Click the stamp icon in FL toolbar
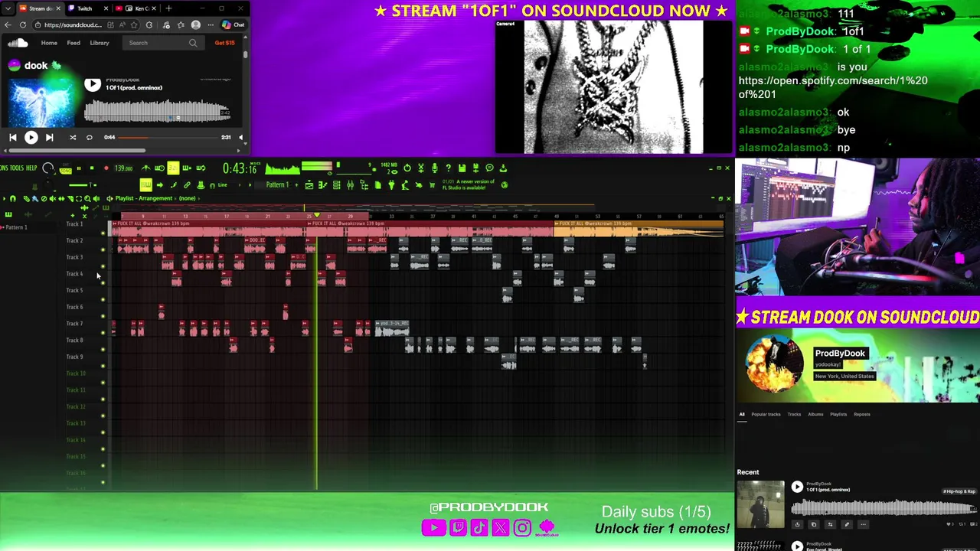The image size is (980, 551). click(x=201, y=185)
